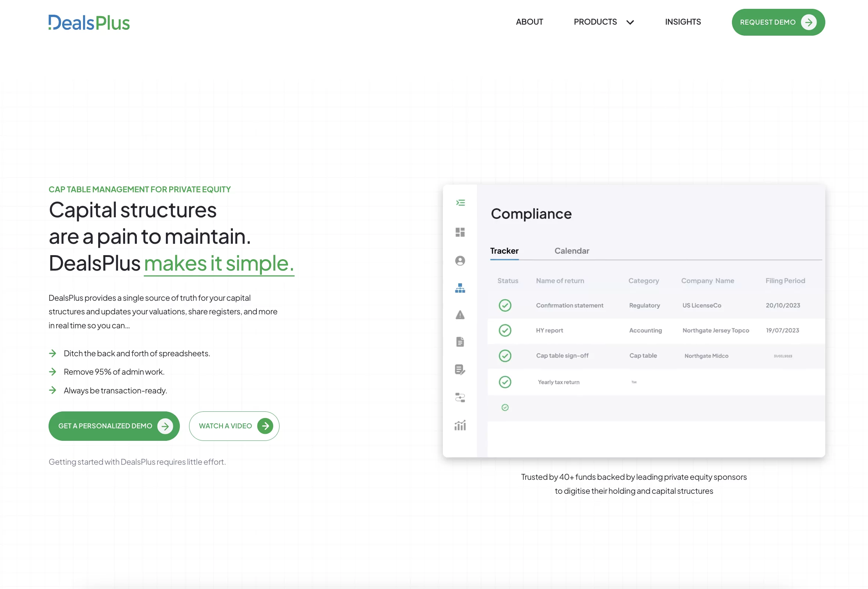868x589 pixels.
Task: Click the 19/07/2023 filing date
Action: click(782, 330)
